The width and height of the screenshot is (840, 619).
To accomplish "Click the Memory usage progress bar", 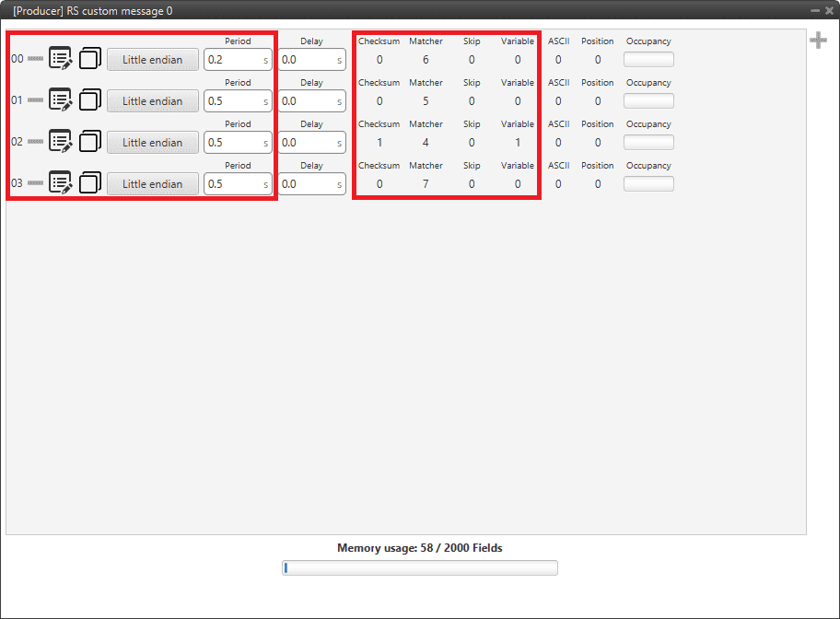I will point(420,567).
